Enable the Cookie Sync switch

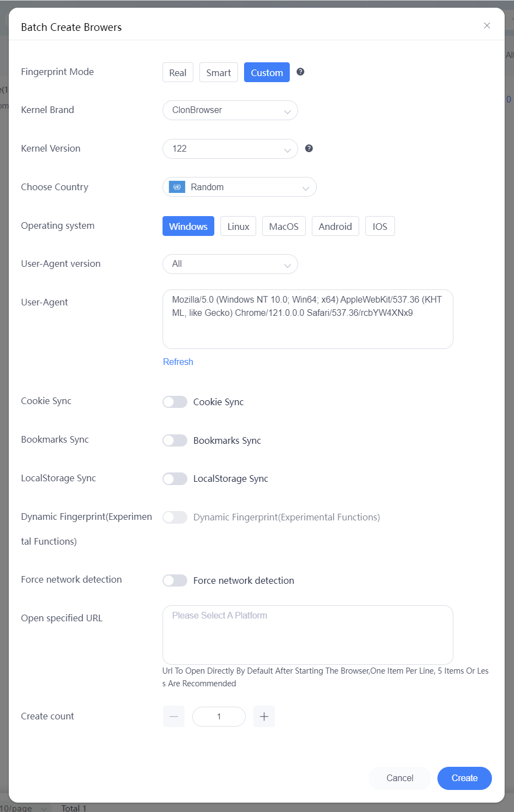(175, 402)
